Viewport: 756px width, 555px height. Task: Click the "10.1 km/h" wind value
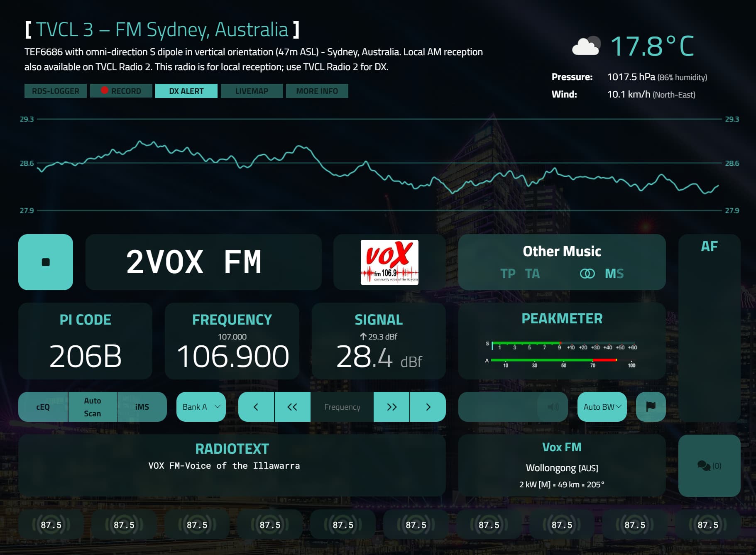pyautogui.click(x=629, y=94)
